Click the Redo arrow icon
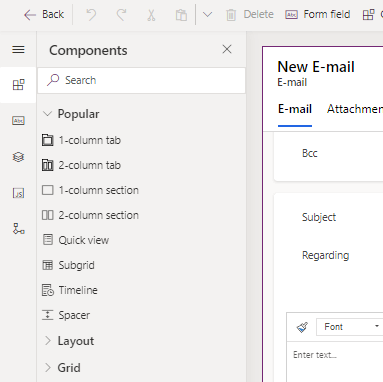The width and height of the screenshot is (383, 382). tap(121, 15)
